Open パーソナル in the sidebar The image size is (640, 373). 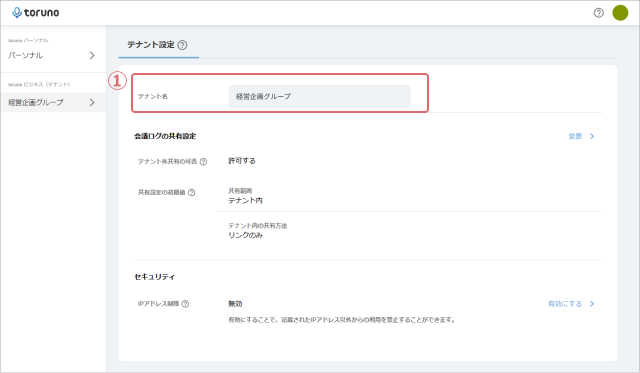click(53, 55)
